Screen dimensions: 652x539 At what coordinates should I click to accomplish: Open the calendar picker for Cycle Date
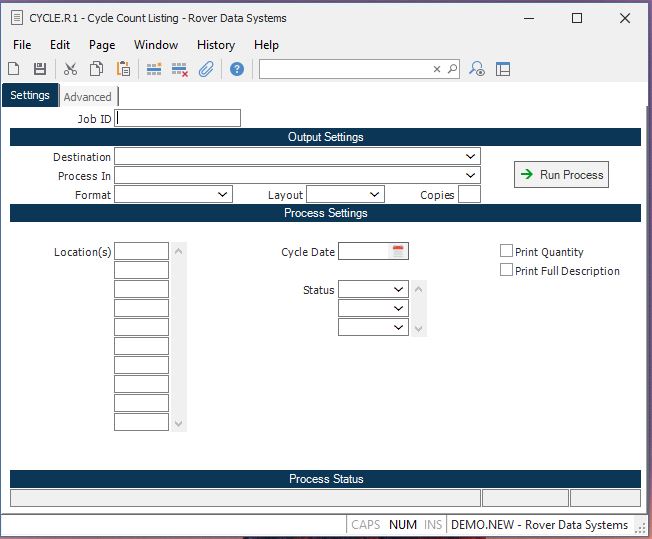pos(398,252)
